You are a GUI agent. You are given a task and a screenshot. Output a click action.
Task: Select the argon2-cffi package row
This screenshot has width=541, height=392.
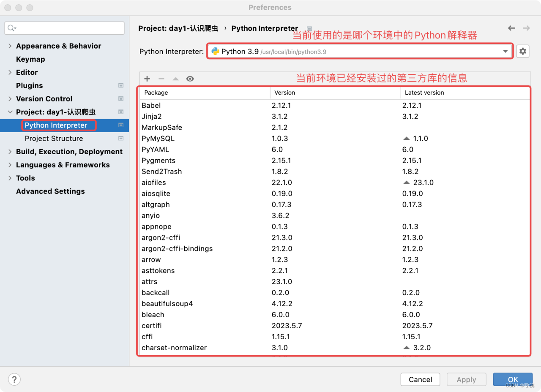coord(335,237)
